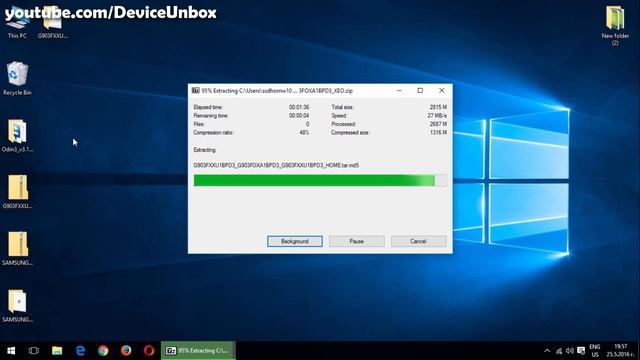
Task: Open the Windows Start menu
Action: [x=11, y=351]
